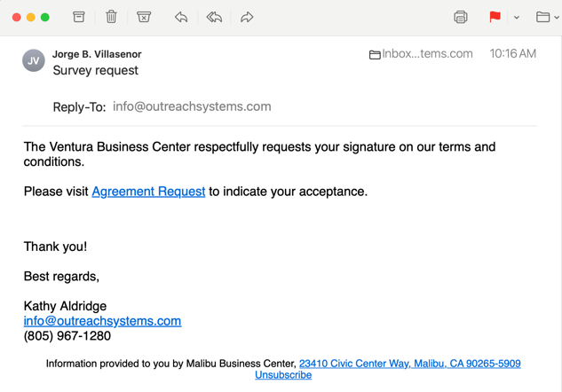Open the Malibu Civic Center Way address link
The image size is (562, 392).
coord(409,364)
